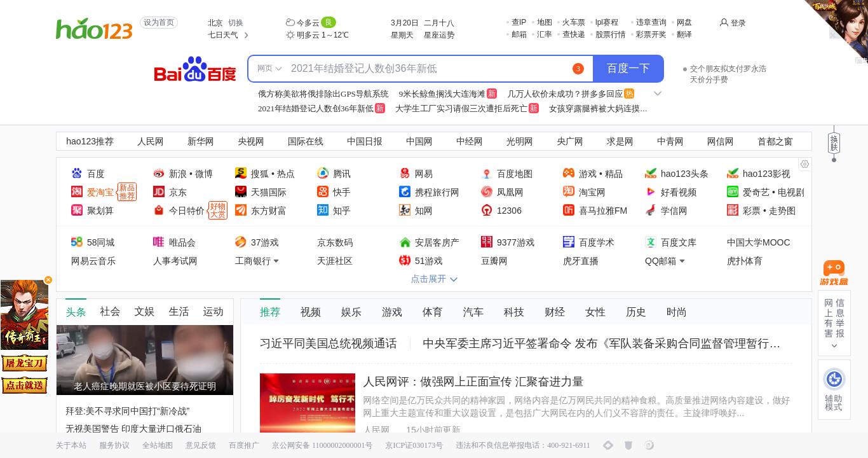Open 查快递 tool link
This screenshot has width=868, height=458.
574,34
